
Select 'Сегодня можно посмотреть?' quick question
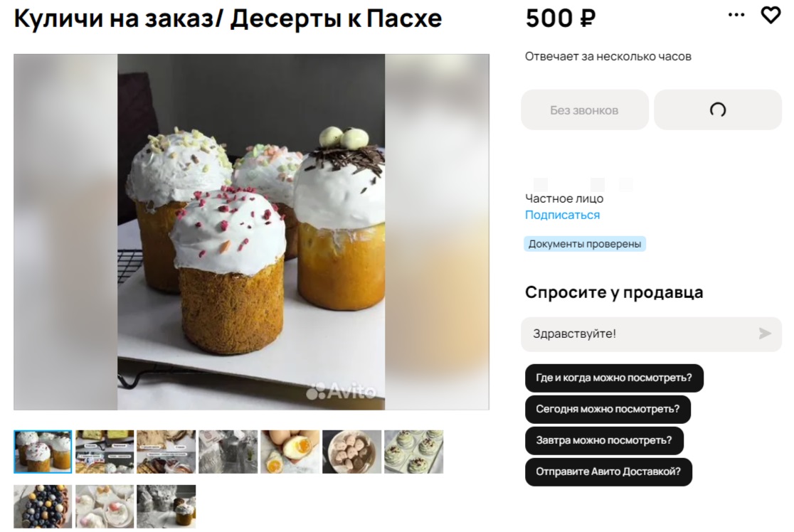click(608, 409)
